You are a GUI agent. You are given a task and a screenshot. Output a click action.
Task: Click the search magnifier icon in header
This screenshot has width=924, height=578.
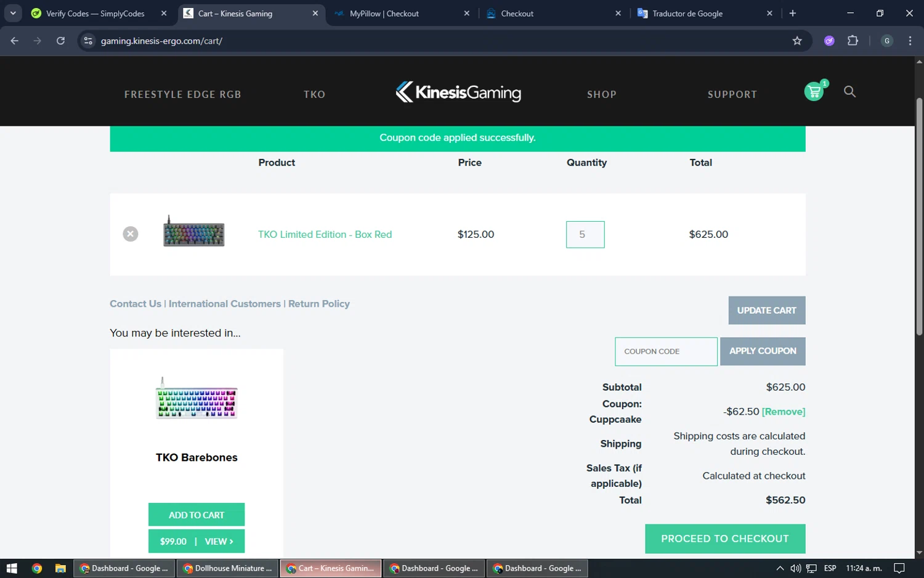(849, 92)
